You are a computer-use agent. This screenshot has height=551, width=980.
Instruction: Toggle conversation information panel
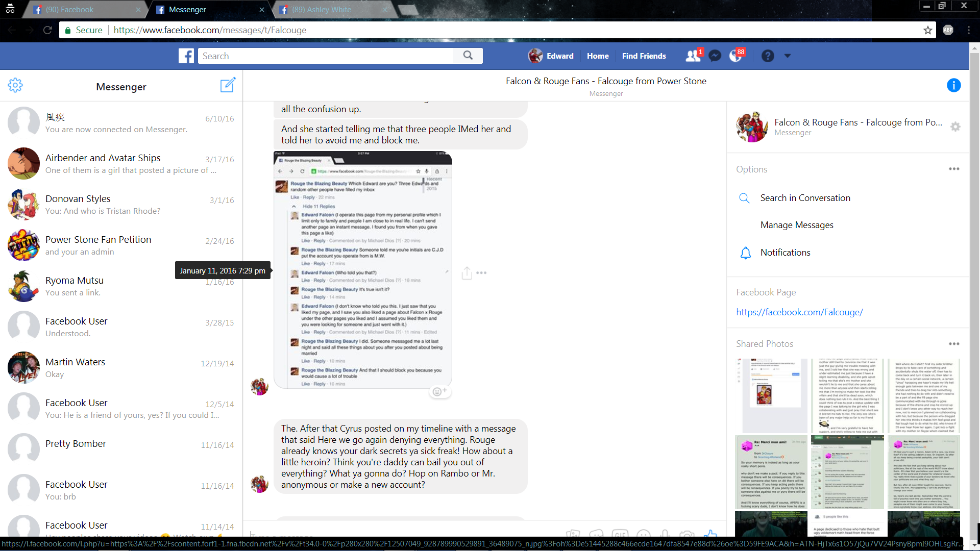pyautogui.click(x=953, y=85)
